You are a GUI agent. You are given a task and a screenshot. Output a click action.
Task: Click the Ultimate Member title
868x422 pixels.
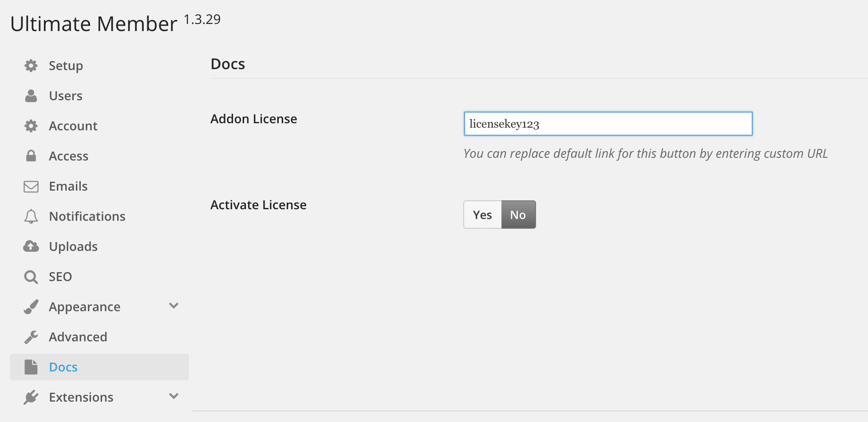pyautogui.click(x=94, y=24)
